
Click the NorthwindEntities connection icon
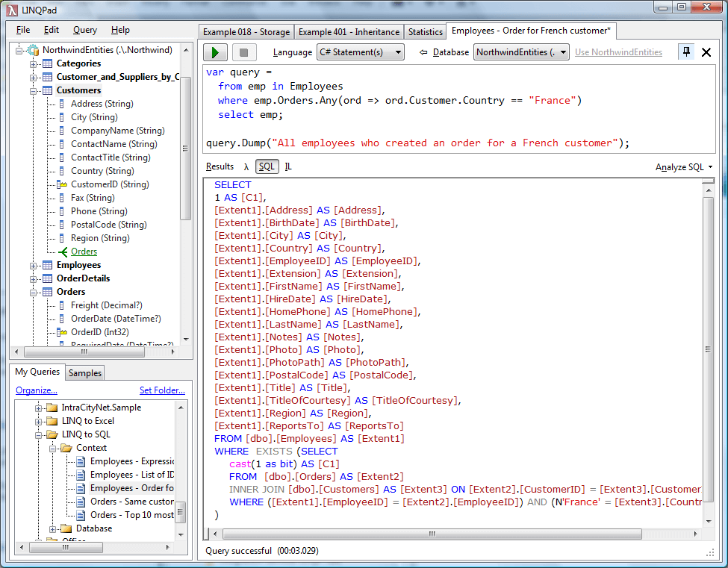pyautogui.click(x=33, y=50)
